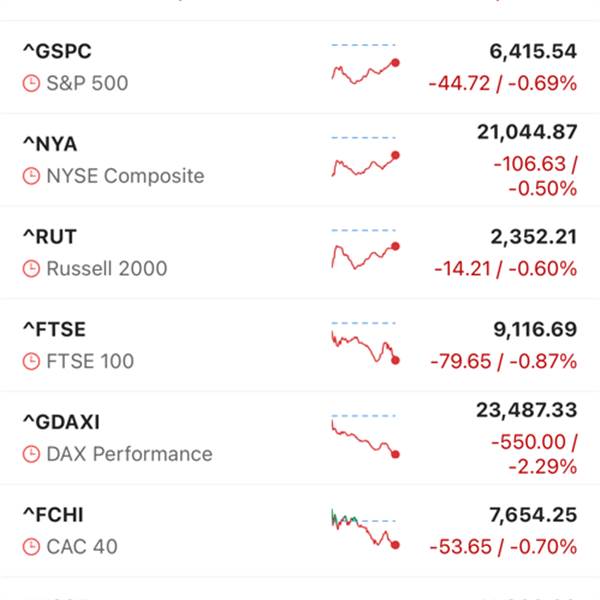Tap the S&P 500 price 6,415.54
This screenshot has height=600, width=600.
point(533,51)
